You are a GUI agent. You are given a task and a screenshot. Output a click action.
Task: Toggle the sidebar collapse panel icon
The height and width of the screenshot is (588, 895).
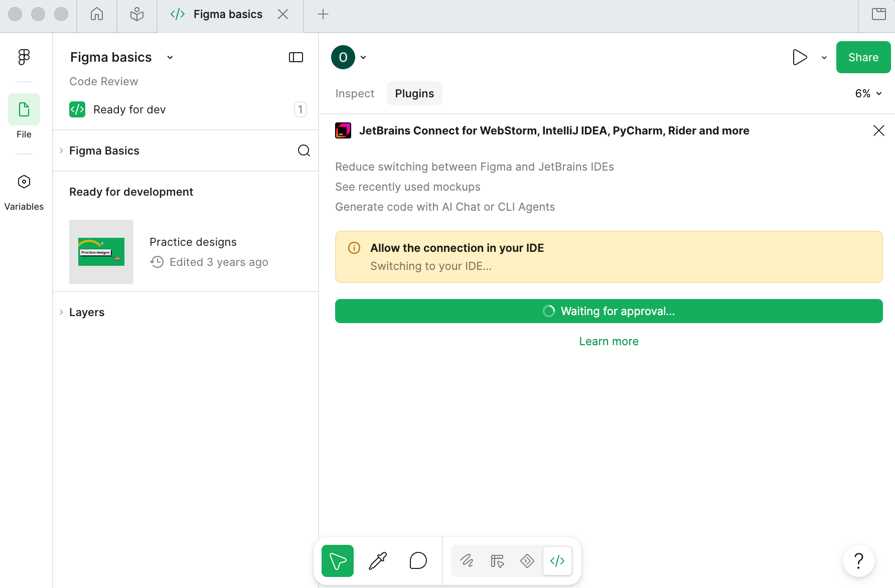click(296, 57)
